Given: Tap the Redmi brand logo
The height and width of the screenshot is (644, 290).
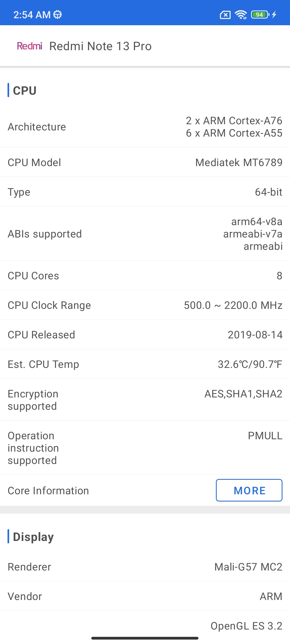Looking at the screenshot, I should (x=30, y=46).
